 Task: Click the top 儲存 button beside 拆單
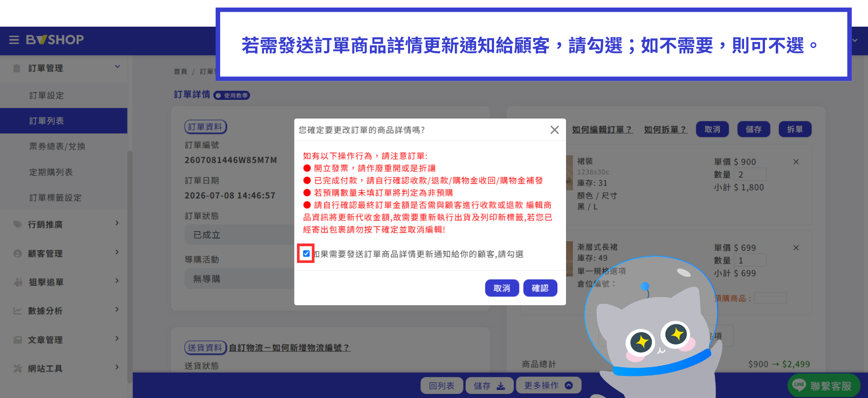tap(754, 129)
